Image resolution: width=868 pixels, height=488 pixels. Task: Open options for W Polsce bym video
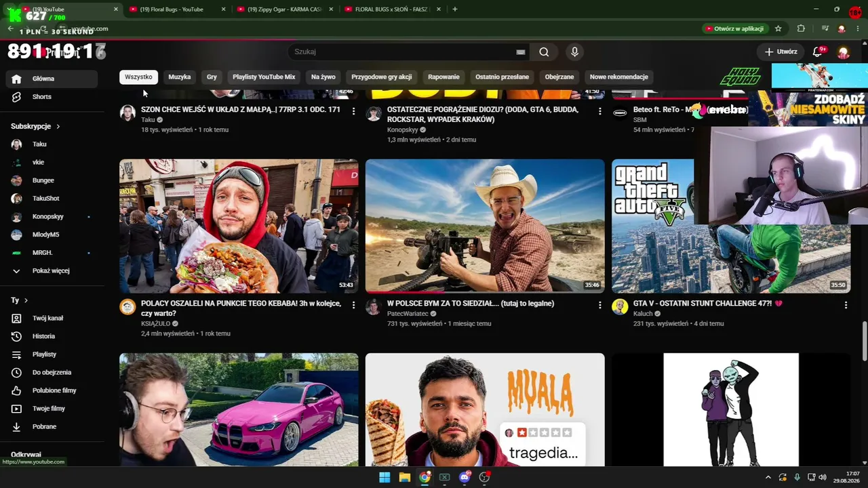[599, 305]
